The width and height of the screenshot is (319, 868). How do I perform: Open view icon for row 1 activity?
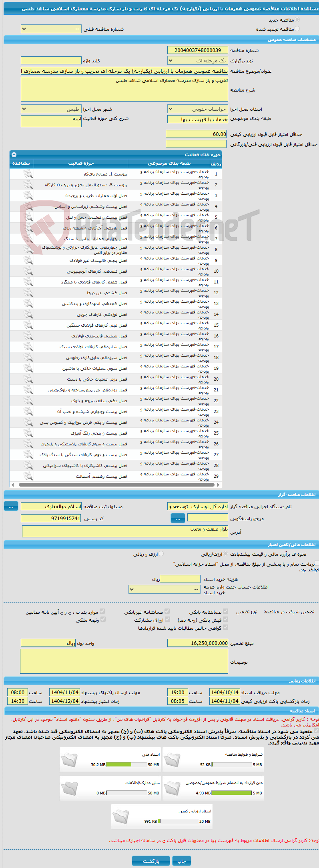28,174
